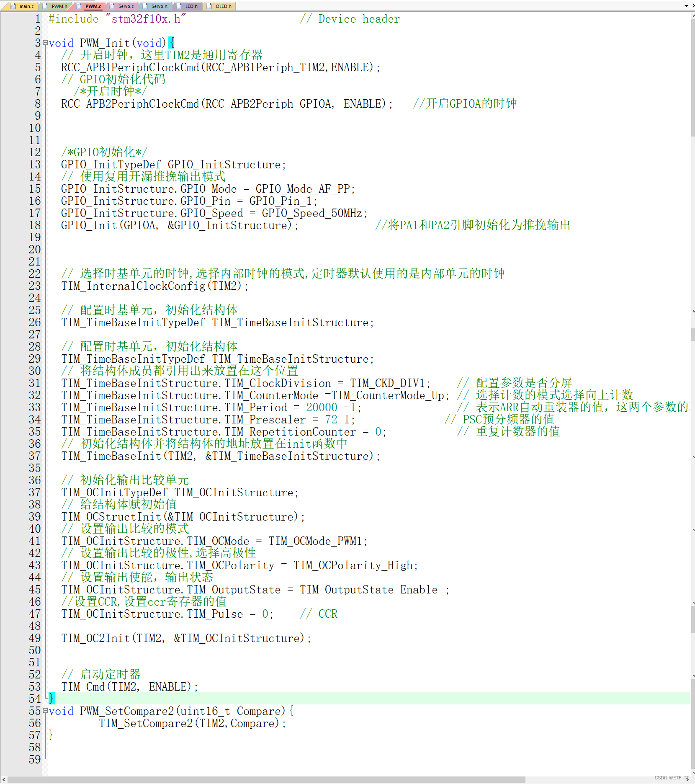Click the Servo.c file icon
This screenshot has width=695, height=784.
[112, 6]
